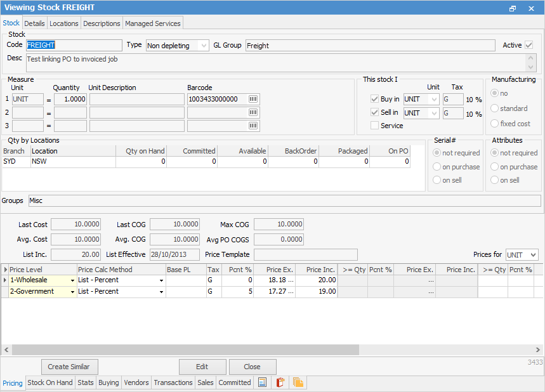Open Price Level dropdown for 1-Wholesale
This screenshot has height=392, width=545.
click(x=72, y=280)
